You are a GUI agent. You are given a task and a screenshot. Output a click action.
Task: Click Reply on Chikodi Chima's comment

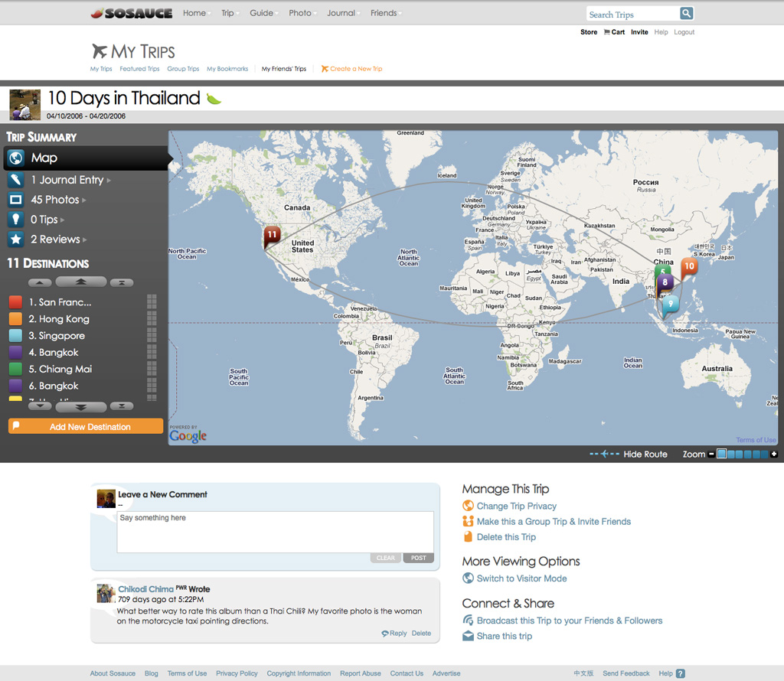394,633
